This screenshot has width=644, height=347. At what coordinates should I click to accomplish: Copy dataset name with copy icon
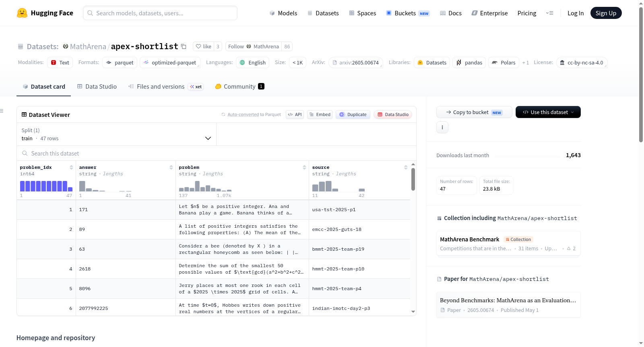click(x=184, y=46)
